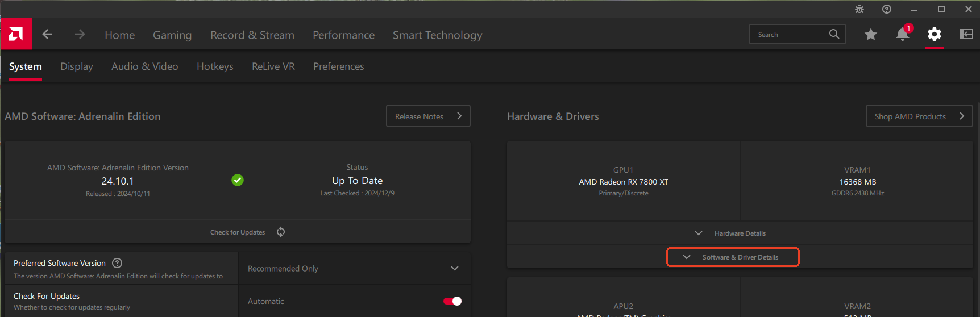This screenshot has height=317, width=980.
Task: Expand Hardware Details section
Action: click(x=740, y=233)
